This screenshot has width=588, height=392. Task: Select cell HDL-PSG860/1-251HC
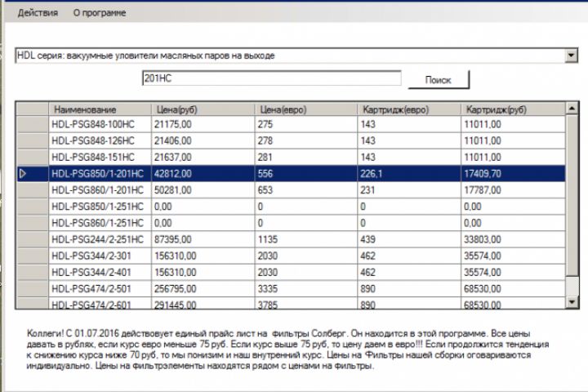pos(100,223)
